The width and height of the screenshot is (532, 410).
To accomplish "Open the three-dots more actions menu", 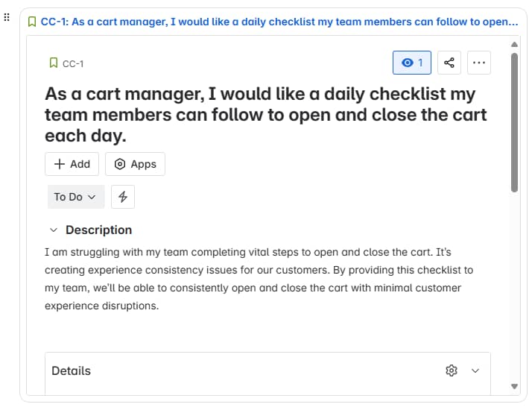I will (479, 63).
